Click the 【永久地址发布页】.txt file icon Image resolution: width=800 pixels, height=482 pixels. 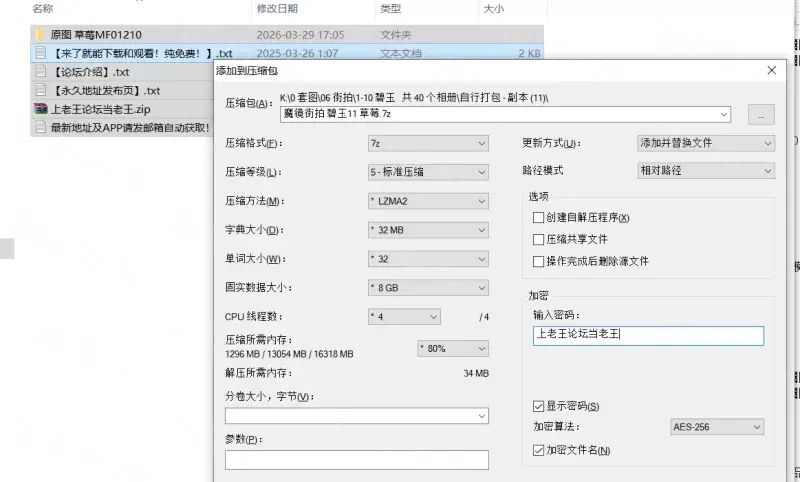(x=40, y=90)
